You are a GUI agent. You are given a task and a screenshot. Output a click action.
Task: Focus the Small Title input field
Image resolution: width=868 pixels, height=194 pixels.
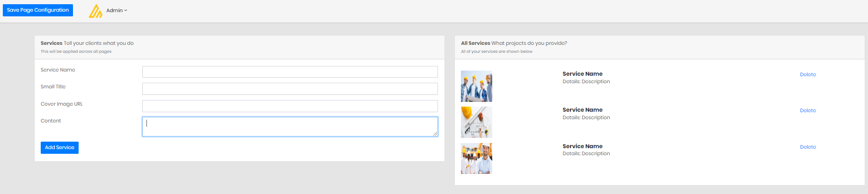(290, 89)
